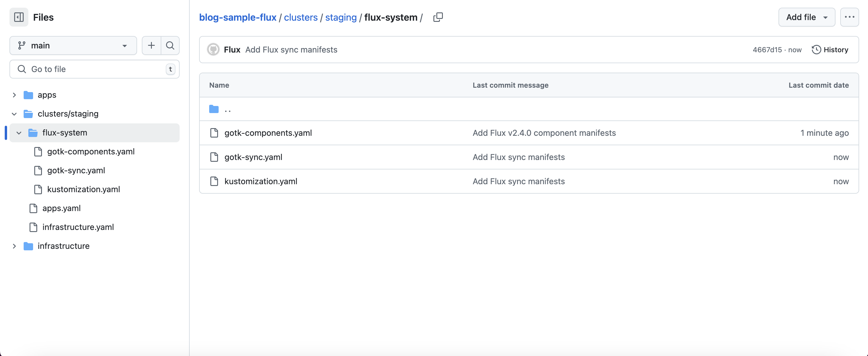The width and height of the screenshot is (868, 356).
Task: Open commit History with clock icon
Action: [x=830, y=50]
